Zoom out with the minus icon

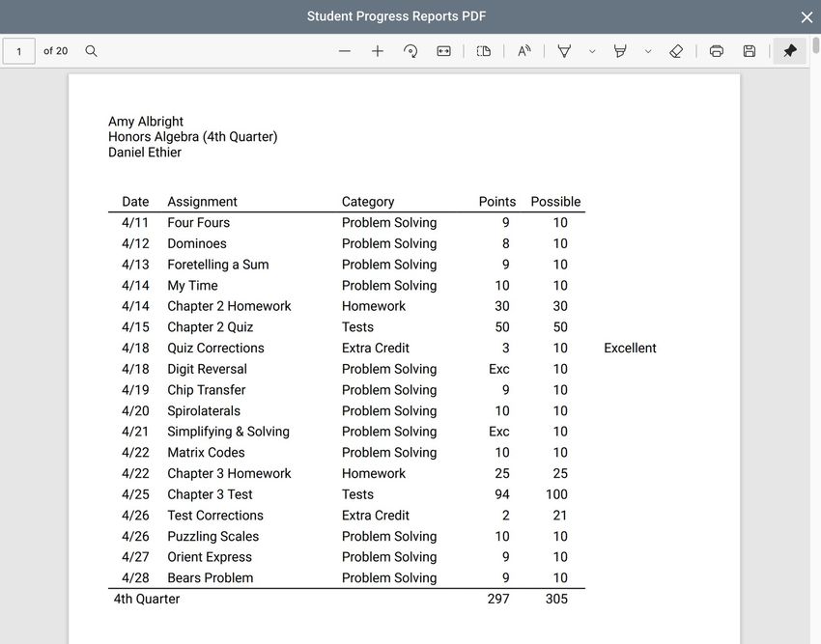tap(345, 51)
